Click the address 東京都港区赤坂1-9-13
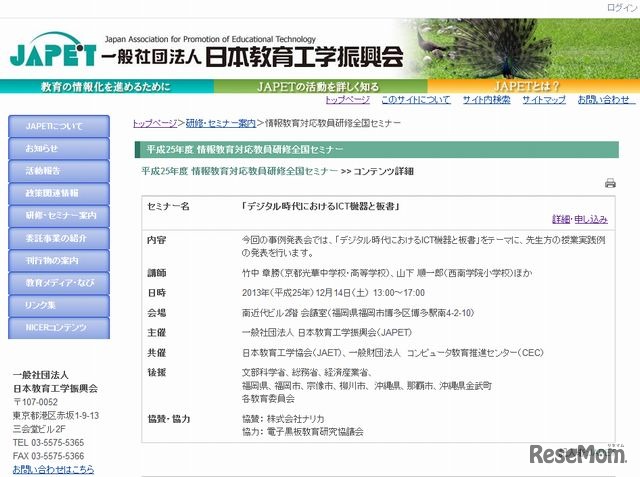This screenshot has width=640, height=477. 56,415
